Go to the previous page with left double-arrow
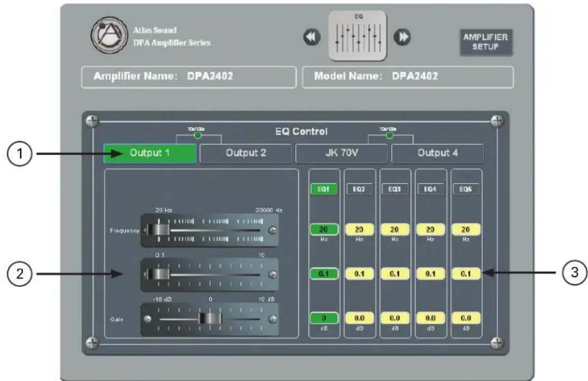 [312, 37]
